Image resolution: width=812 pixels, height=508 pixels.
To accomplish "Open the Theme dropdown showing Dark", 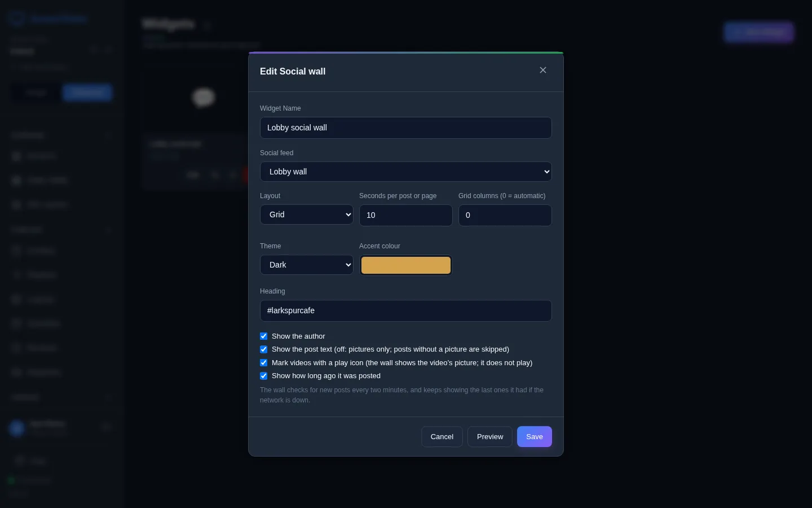I will point(307,265).
